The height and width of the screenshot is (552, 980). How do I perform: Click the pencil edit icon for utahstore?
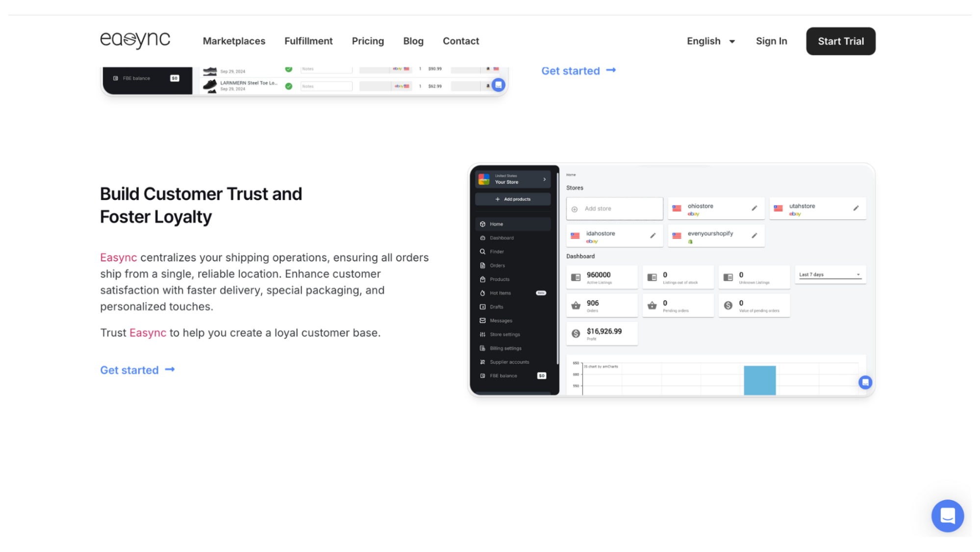point(855,208)
